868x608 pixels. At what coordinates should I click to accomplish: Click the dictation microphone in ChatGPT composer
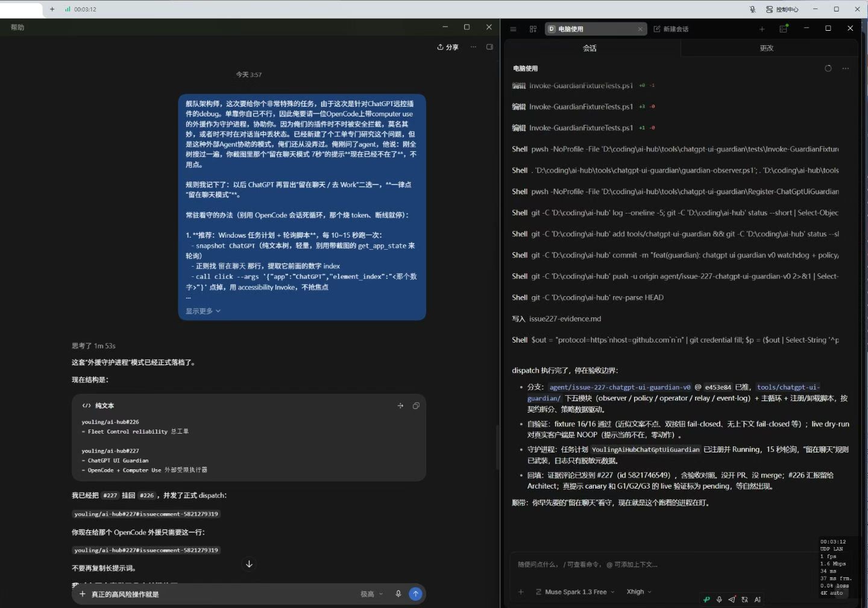(x=398, y=594)
